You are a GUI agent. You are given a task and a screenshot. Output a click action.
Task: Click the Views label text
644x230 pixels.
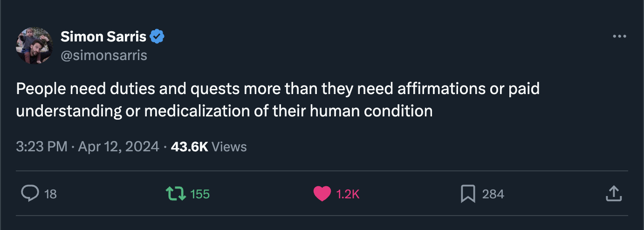coord(229,147)
